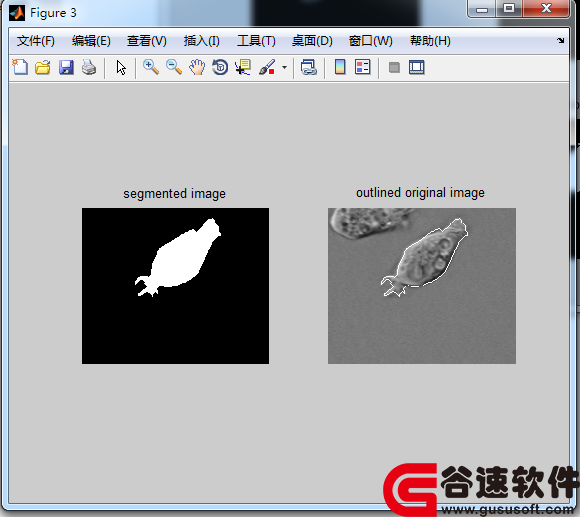This screenshot has height=517, width=580.
Task: Select the Rotate 3D tool
Action: pyautogui.click(x=220, y=67)
